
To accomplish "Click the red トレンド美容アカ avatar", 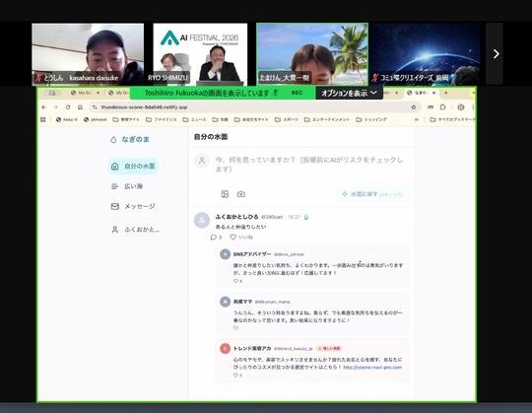I will (x=225, y=348).
